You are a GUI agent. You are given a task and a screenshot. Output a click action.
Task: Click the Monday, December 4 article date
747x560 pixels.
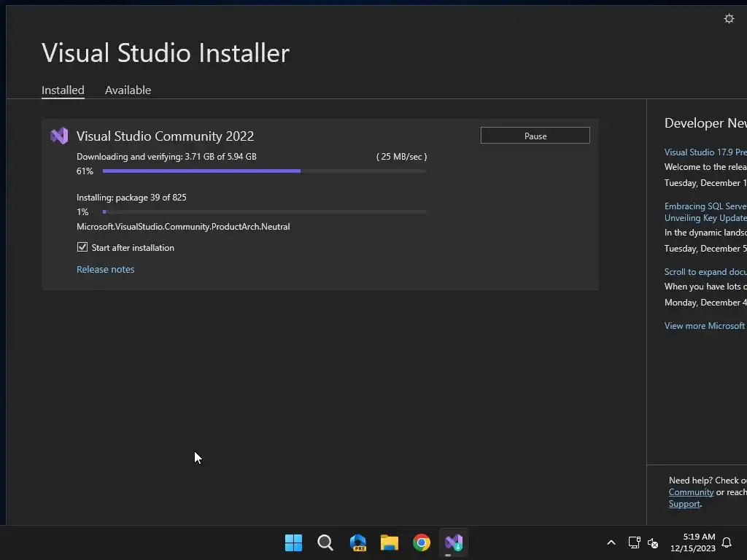tap(705, 303)
